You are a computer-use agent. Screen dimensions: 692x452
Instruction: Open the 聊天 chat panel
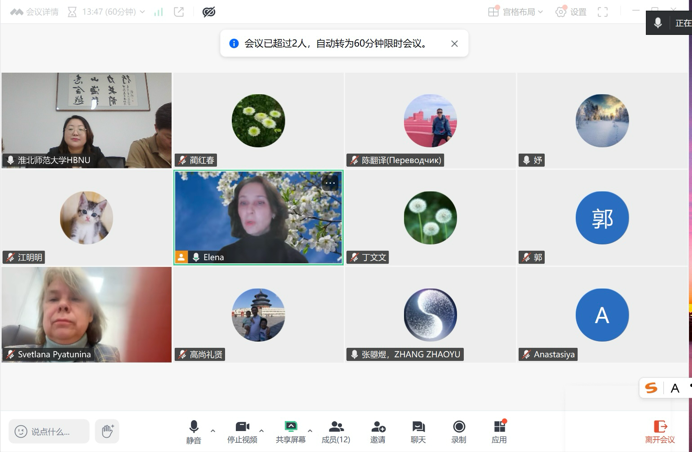coord(418,432)
